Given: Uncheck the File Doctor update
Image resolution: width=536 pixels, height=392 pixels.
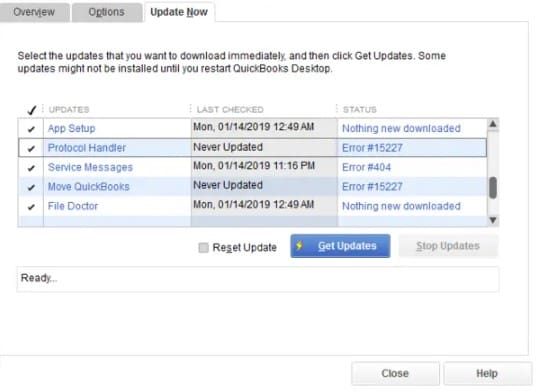Looking at the screenshot, I should coord(31,207).
